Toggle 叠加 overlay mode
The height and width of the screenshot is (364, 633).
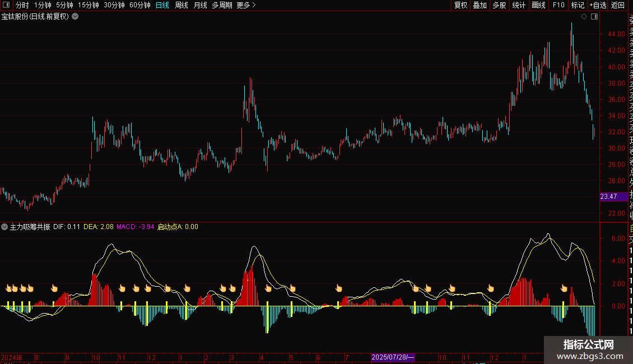point(480,5)
